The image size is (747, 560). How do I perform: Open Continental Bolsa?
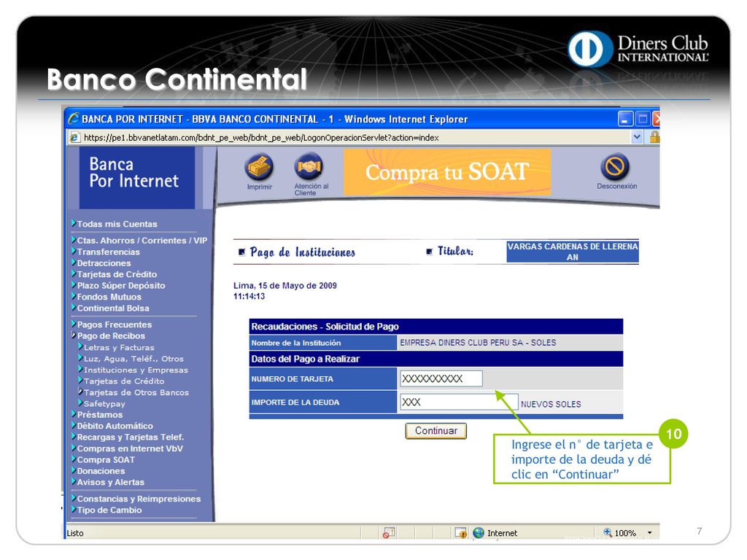[x=113, y=308]
